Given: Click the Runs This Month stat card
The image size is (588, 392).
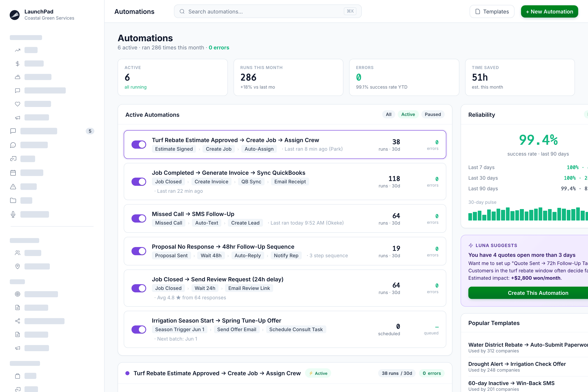Looking at the screenshot, I should [288, 78].
